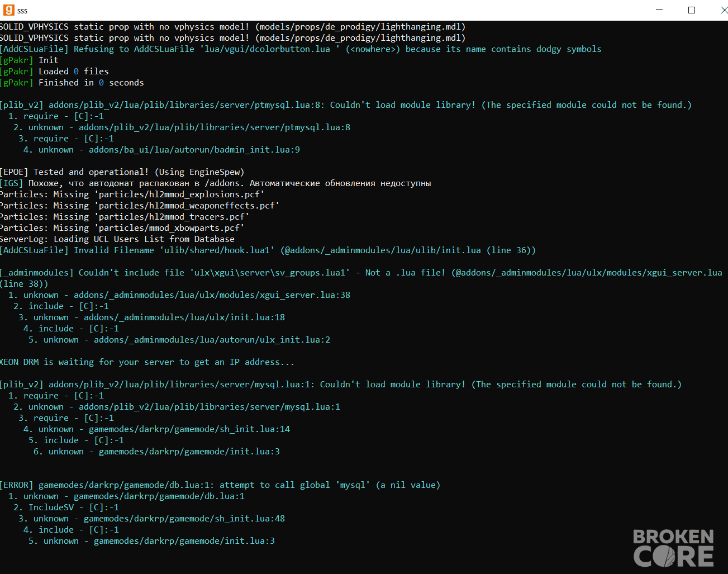Click the '[gPakr] Finished in 0 seconds' line
This screenshot has width=728, height=574.
click(72, 83)
